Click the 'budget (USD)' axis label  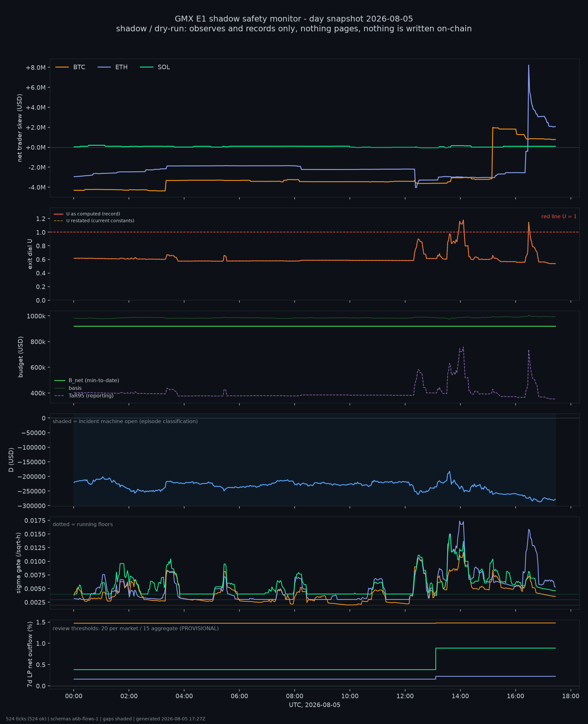pyautogui.click(x=21, y=357)
